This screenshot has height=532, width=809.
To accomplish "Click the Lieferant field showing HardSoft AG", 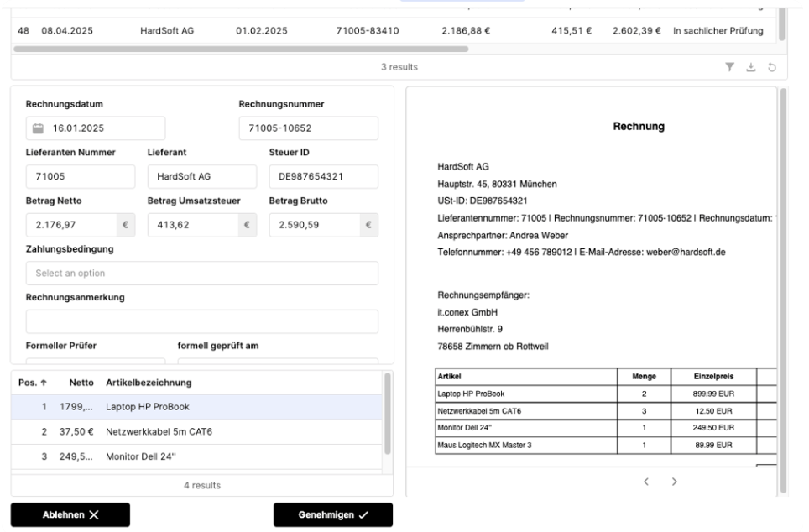I will 201,176.
